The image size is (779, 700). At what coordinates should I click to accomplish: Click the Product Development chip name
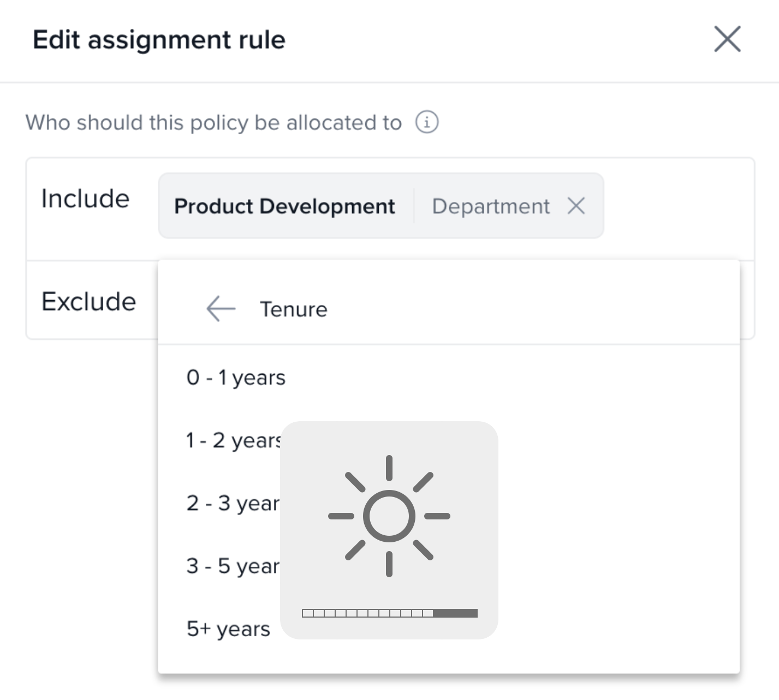click(x=284, y=206)
